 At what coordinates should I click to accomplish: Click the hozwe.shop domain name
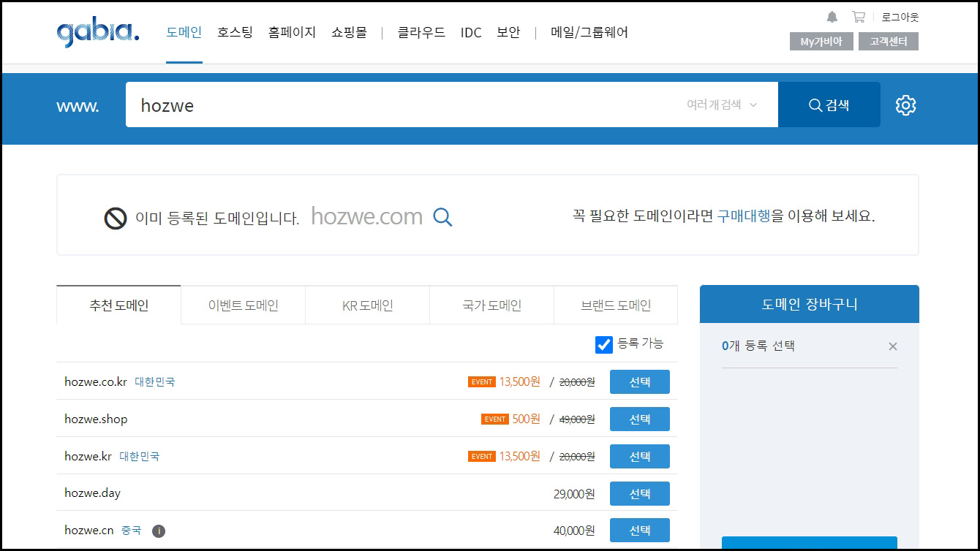tap(96, 419)
